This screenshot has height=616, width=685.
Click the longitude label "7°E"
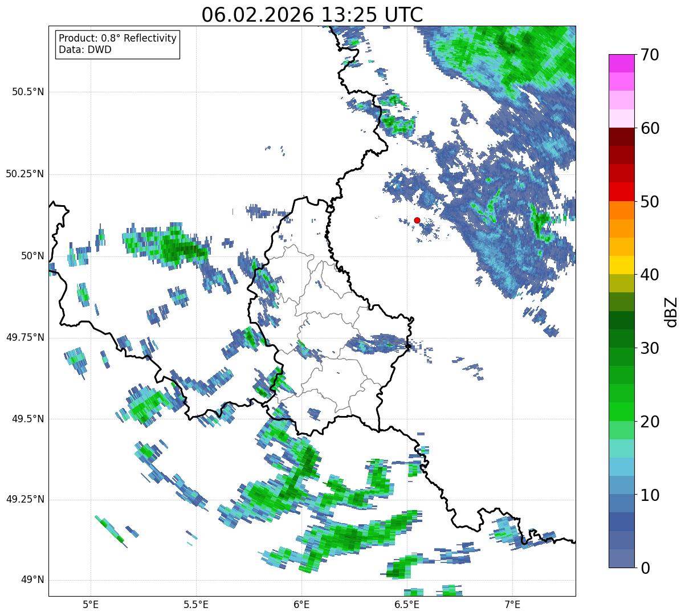[x=512, y=605]
